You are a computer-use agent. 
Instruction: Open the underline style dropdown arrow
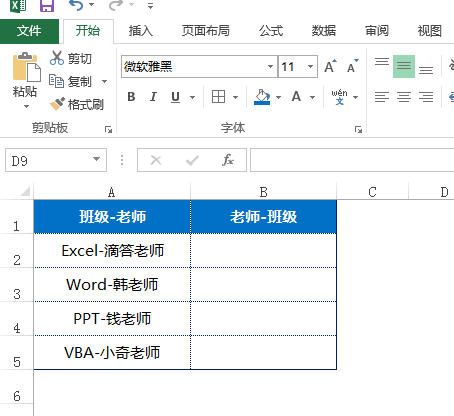click(x=192, y=97)
